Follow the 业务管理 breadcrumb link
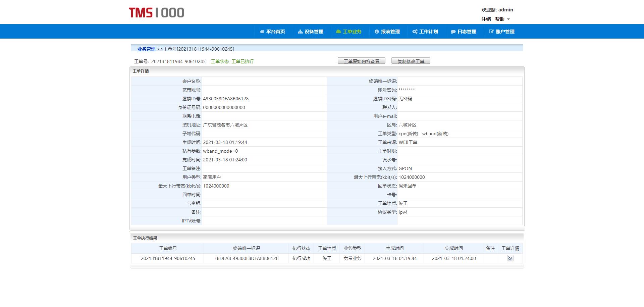Viewport: 644px width, 307px height. 146,49
